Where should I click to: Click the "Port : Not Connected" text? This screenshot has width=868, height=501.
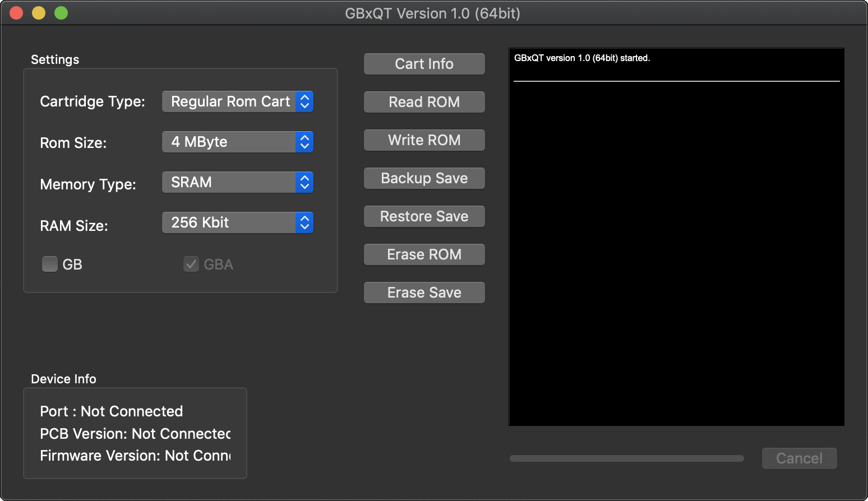click(112, 411)
